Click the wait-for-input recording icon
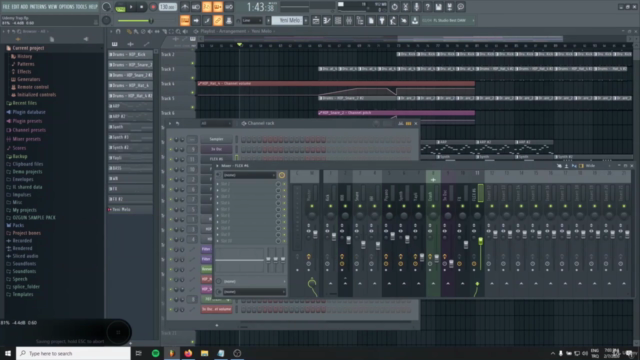The height and width of the screenshot is (360, 640). click(x=196, y=7)
